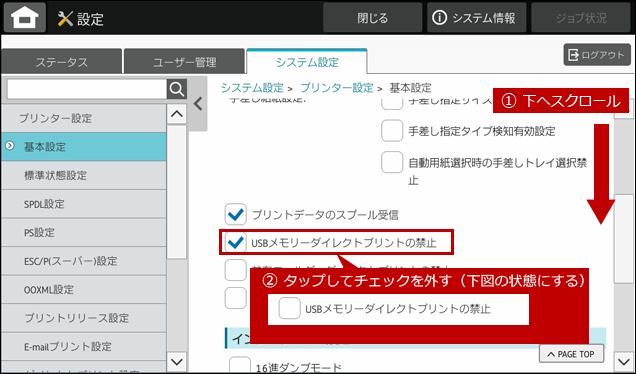This screenshot has height=374, width=636.
Task: Log out with the ログアウト button
Action: pos(597,55)
